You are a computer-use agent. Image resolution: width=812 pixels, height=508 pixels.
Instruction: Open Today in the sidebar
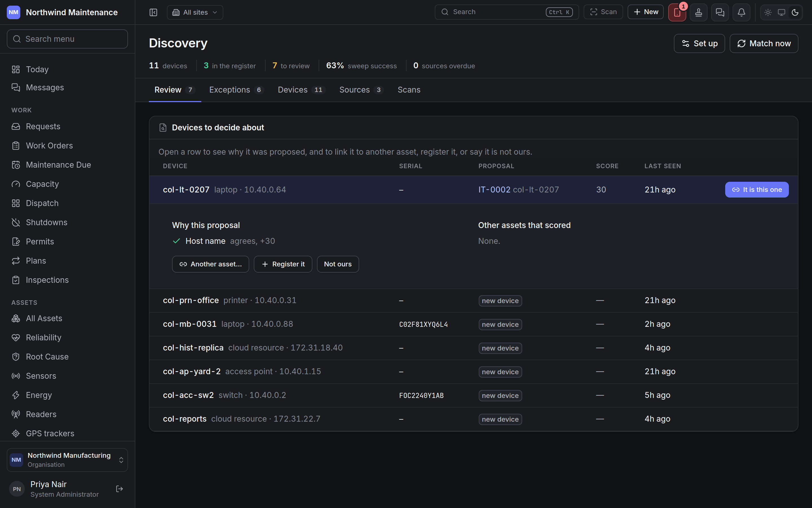point(67,69)
